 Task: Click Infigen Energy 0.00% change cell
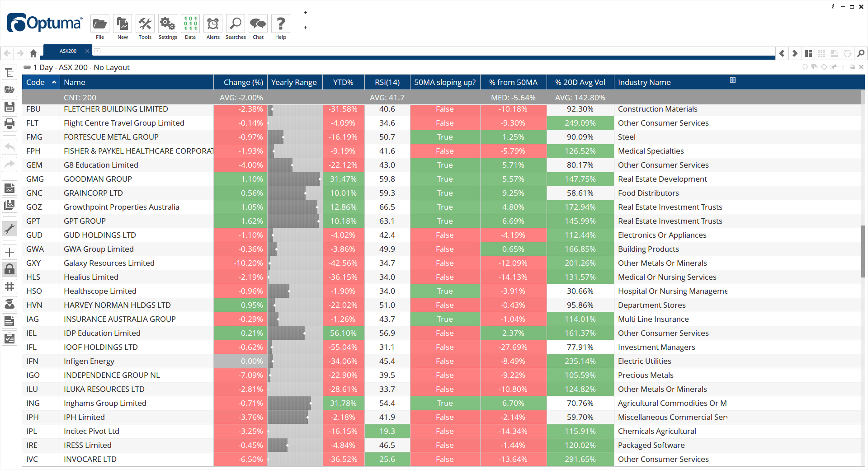(x=241, y=361)
